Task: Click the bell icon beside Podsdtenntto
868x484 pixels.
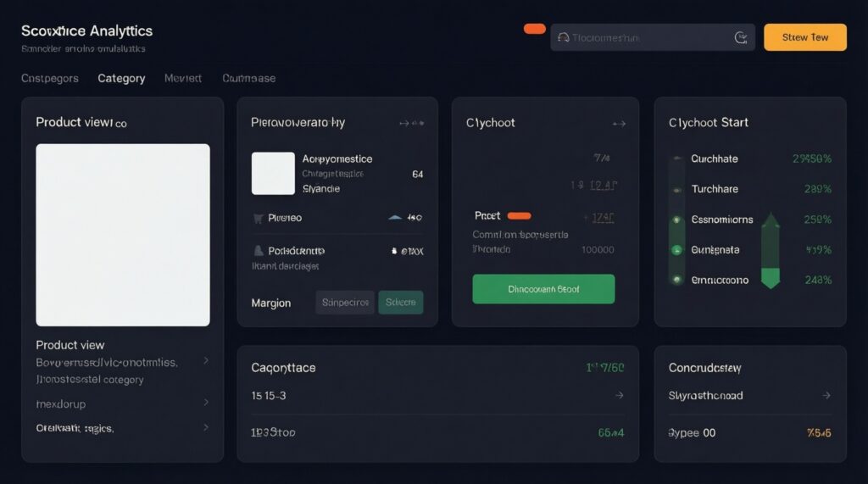Action: [258, 251]
